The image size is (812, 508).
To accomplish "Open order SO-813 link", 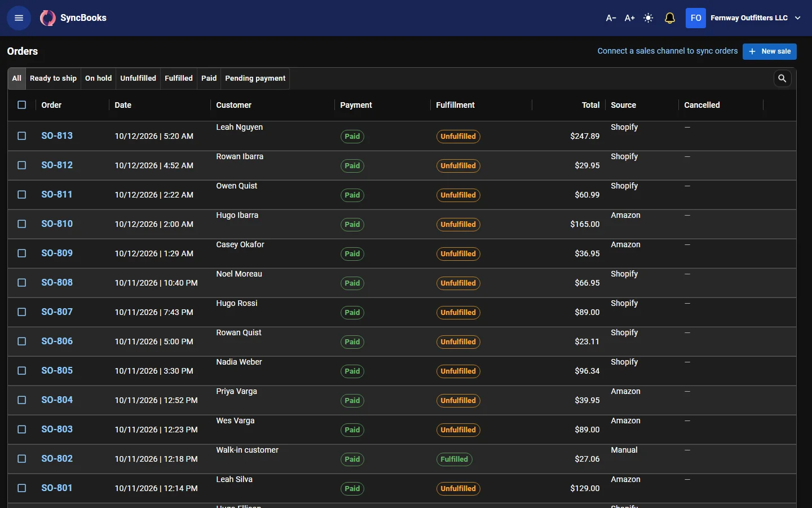I will point(57,136).
